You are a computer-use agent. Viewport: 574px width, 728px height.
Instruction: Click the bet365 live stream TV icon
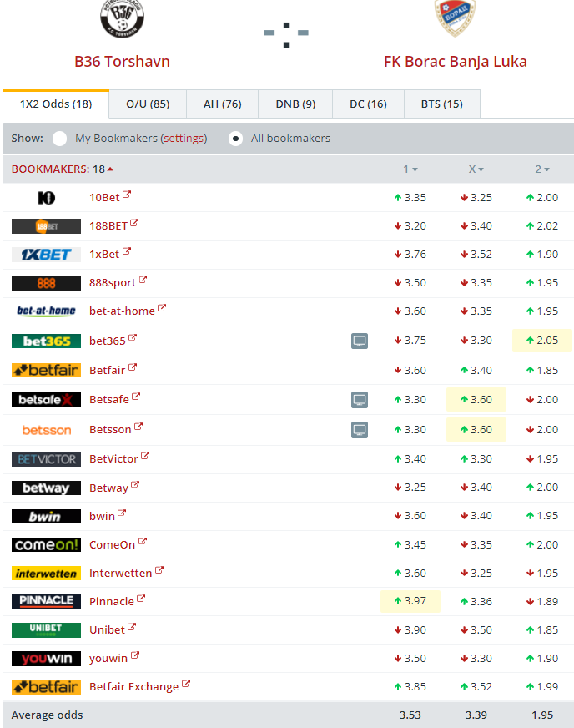point(360,341)
